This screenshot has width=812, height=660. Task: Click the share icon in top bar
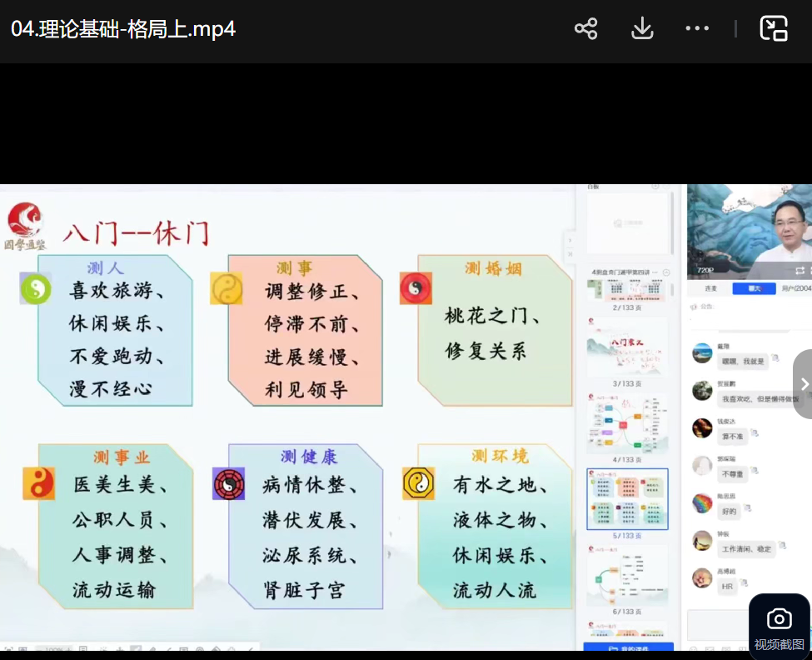pyautogui.click(x=586, y=29)
